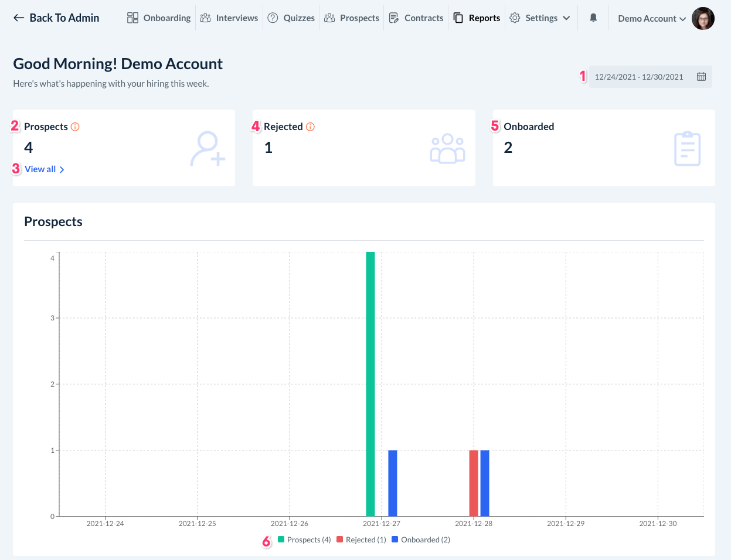Open the 12/24/2021 - 12/30/2021 date range picker

tap(639, 77)
